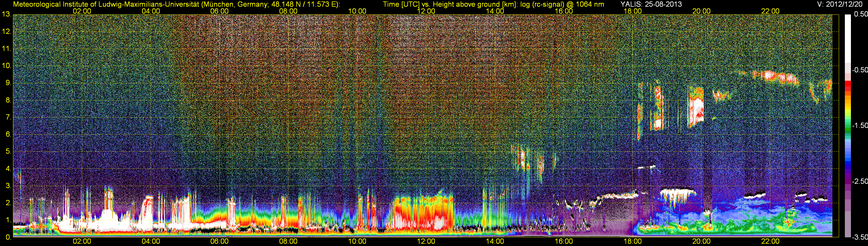Click the 6 km height axis label
This screenshot has width=868, height=246.
click(x=8, y=134)
